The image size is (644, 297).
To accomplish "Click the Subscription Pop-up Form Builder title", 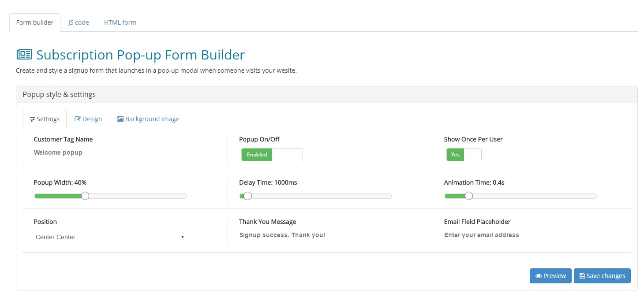I will (140, 55).
